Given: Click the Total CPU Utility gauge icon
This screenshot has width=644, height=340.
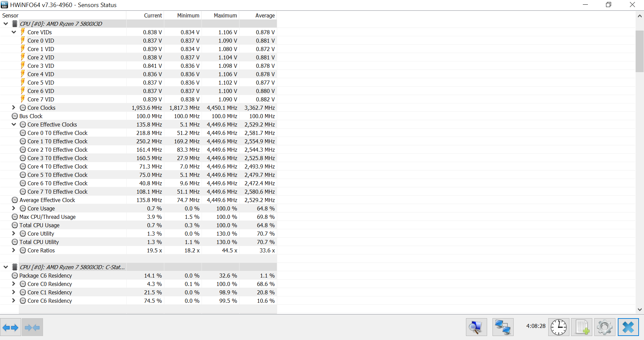Looking at the screenshot, I should [15, 242].
